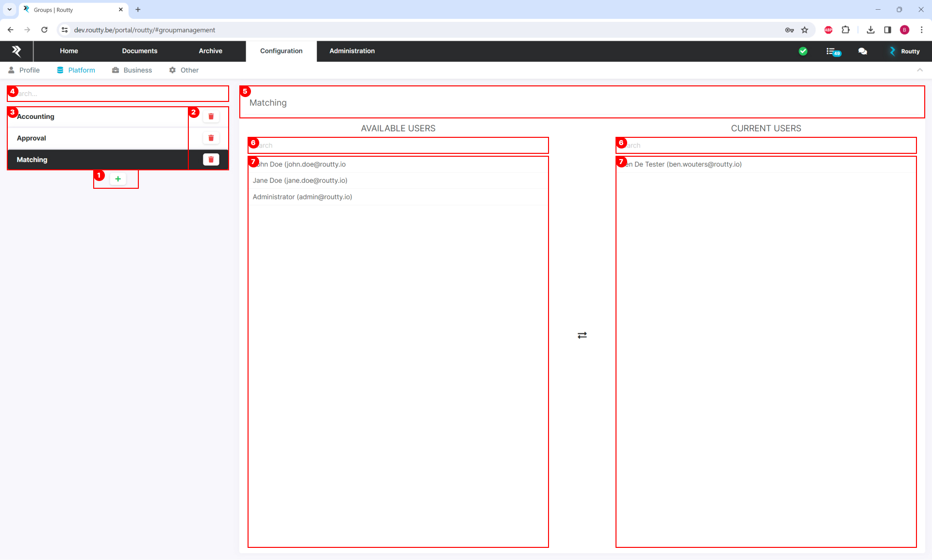This screenshot has width=932, height=560.
Task: Select Ben De Tester in current users
Action: (x=683, y=165)
